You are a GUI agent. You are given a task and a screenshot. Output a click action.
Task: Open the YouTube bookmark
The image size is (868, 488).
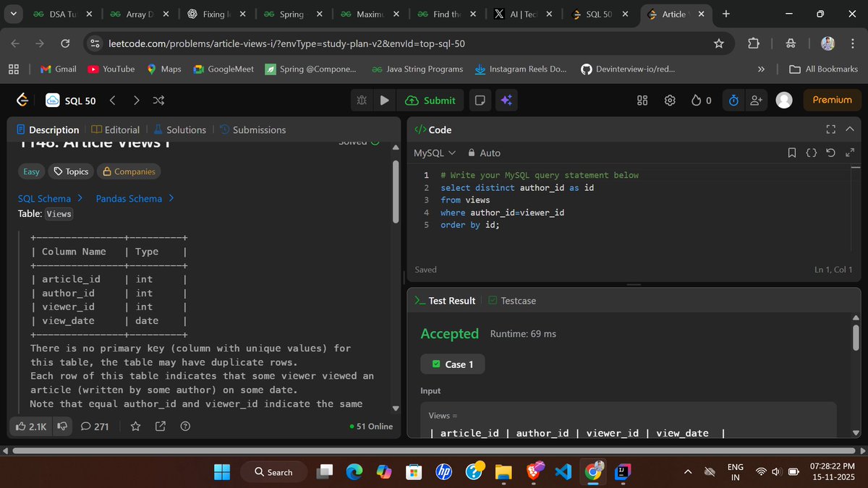pos(111,69)
